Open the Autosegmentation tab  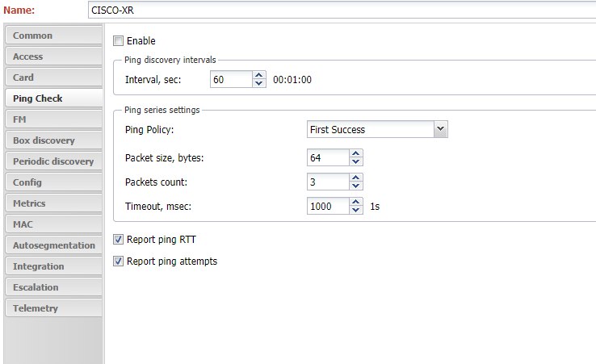(x=53, y=245)
